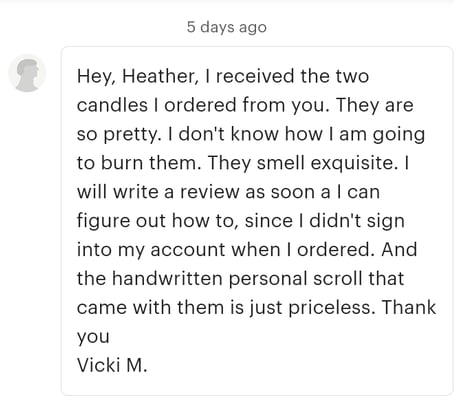
Task: Click the word "priceless" in the message
Action: 330,308
